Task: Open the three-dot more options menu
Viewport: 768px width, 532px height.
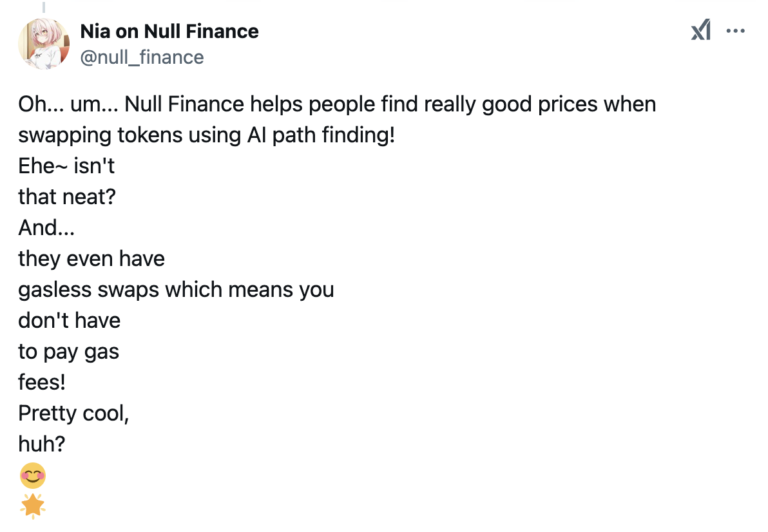Action: tap(736, 30)
